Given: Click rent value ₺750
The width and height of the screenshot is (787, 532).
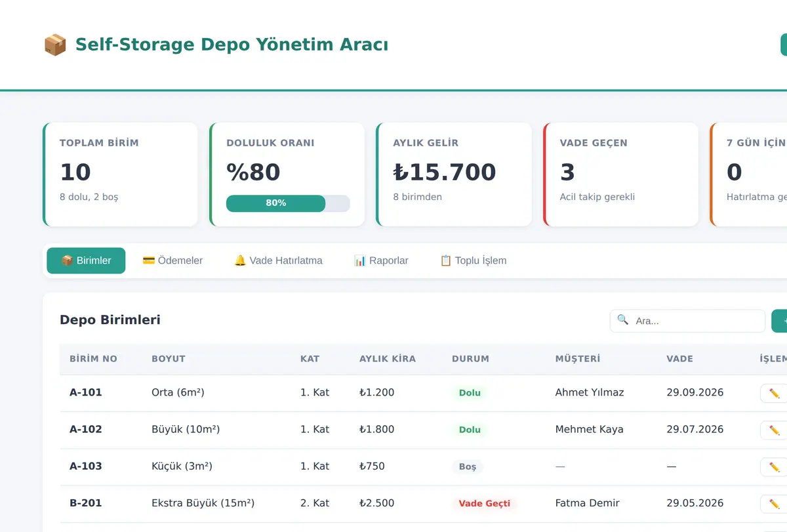Looking at the screenshot, I should pos(372,466).
